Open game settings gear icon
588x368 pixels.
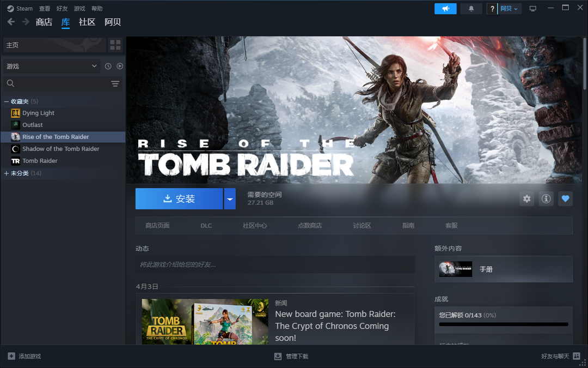click(527, 198)
